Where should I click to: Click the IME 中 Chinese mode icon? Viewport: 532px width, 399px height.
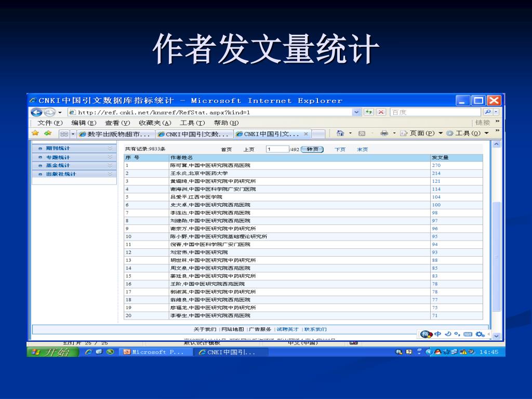click(437, 334)
